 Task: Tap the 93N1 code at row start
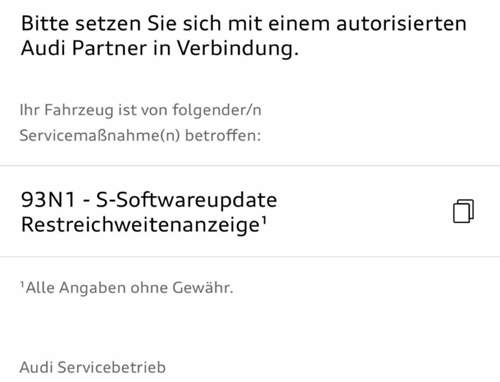click(x=48, y=200)
